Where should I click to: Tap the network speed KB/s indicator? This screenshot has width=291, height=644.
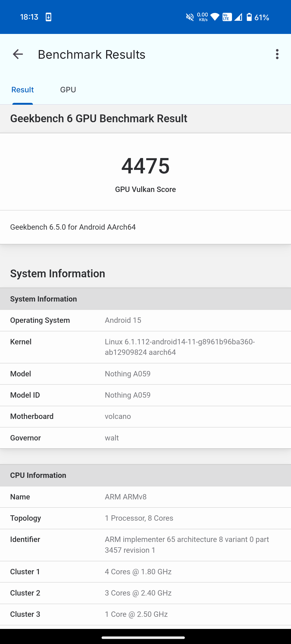pyautogui.click(x=203, y=17)
